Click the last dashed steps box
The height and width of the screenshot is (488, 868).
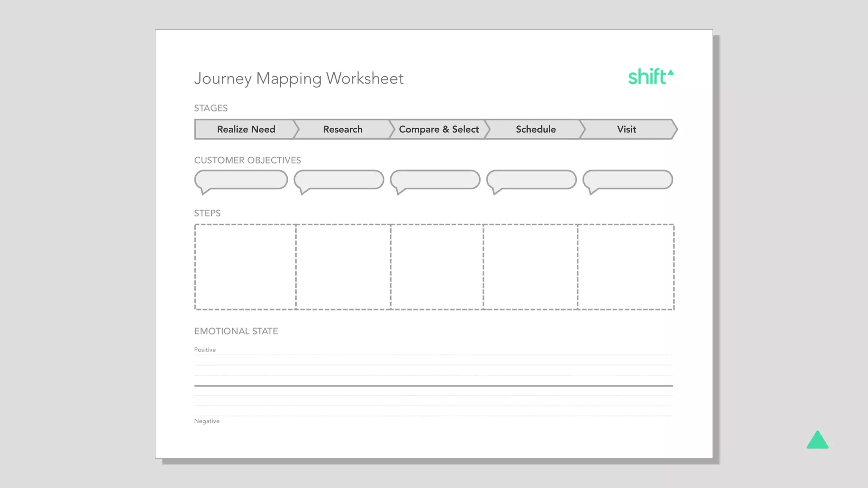tap(626, 267)
